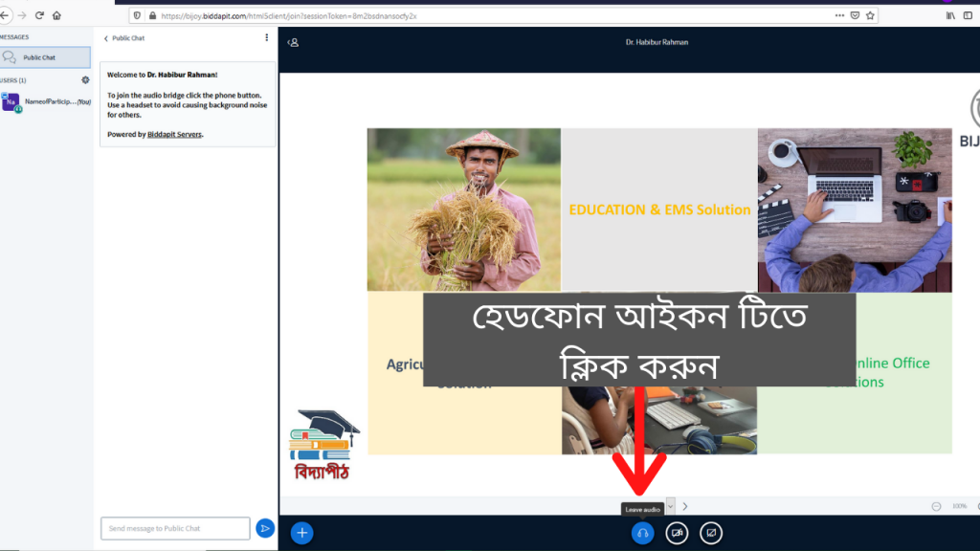
Task: Click the presentation title Dr. Habibur Rahman
Action: pyautogui.click(x=657, y=42)
